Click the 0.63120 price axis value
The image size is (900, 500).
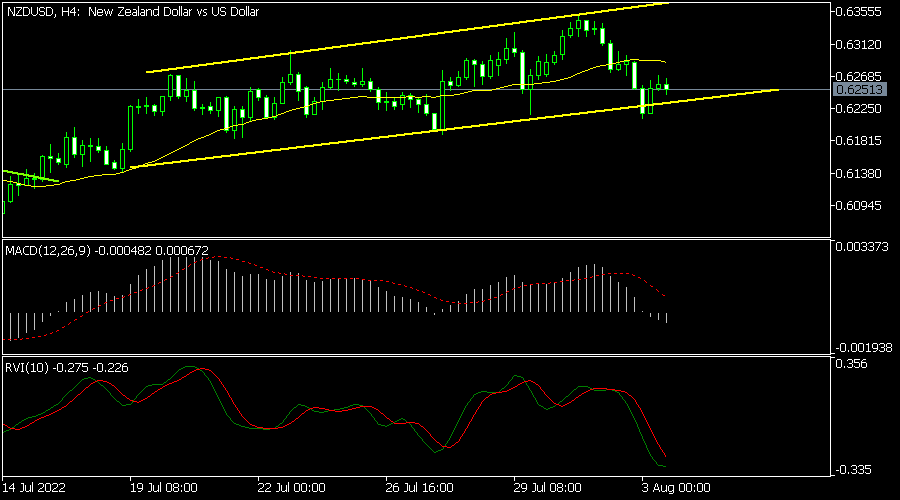(859, 45)
